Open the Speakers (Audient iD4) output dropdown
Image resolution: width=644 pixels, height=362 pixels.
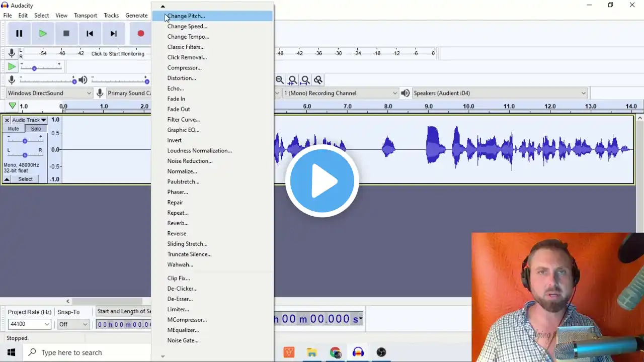point(499,93)
